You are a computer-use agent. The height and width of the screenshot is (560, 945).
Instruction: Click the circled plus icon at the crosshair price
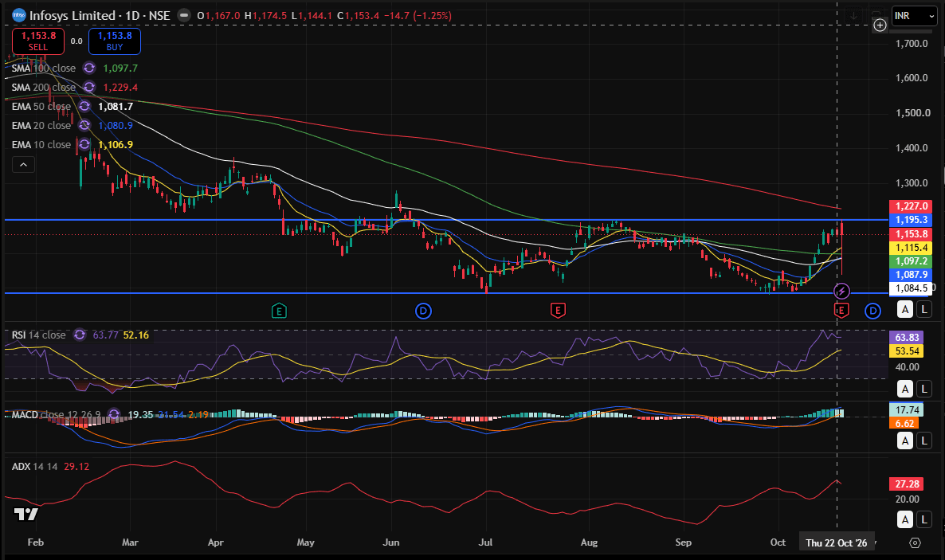(x=880, y=25)
